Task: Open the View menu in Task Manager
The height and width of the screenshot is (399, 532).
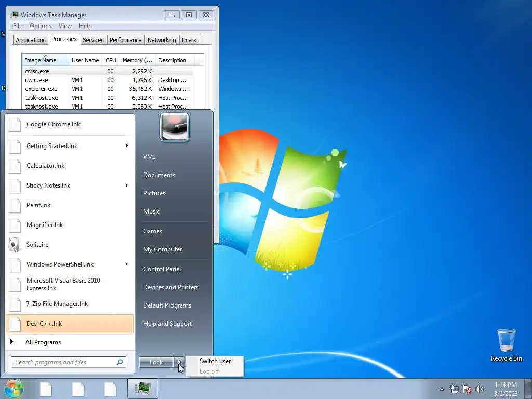Action: (65, 26)
